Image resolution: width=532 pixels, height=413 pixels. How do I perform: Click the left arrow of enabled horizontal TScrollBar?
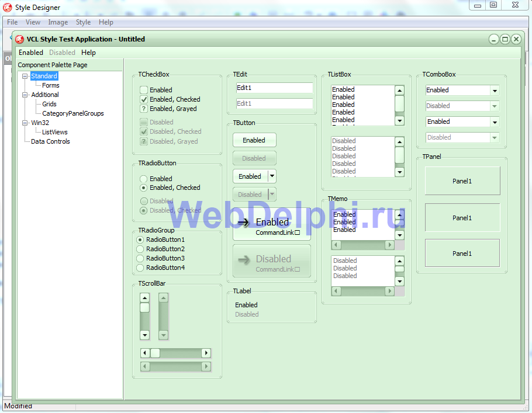[x=145, y=353]
